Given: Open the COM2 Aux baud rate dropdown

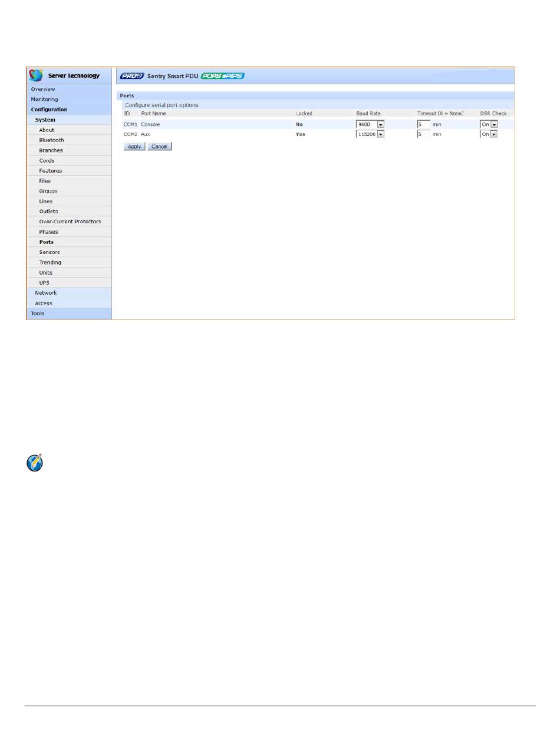Looking at the screenshot, I should coord(371,134).
